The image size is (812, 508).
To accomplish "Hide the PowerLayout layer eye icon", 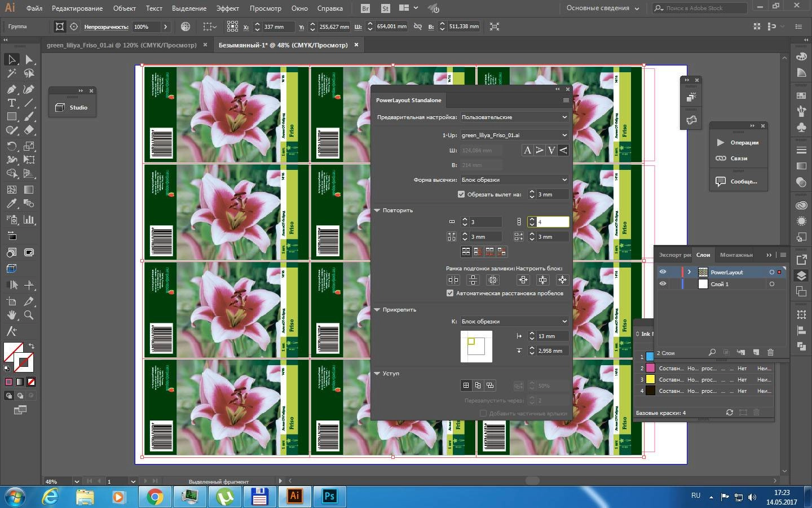I will pos(663,272).
